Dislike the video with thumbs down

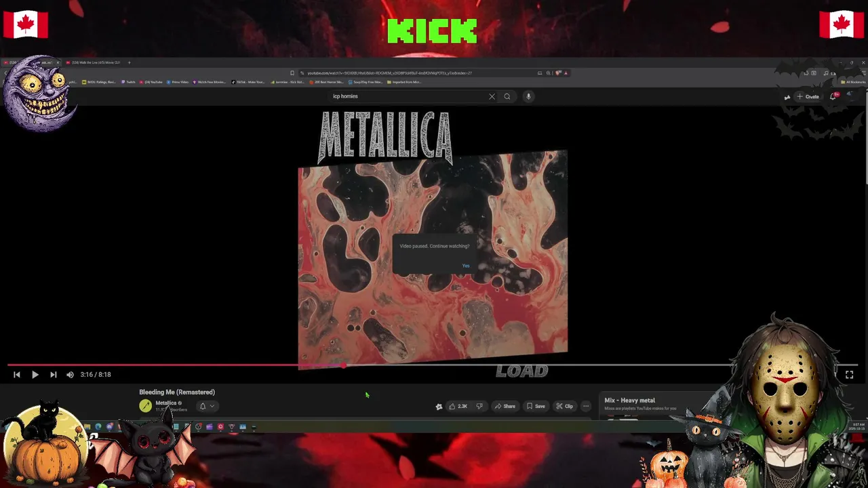(x=479, y=406)
